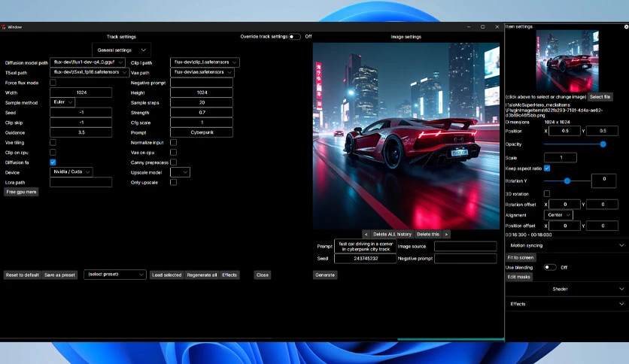Open Alignment Center dropdown
The image size is (629, 364).
558,215
